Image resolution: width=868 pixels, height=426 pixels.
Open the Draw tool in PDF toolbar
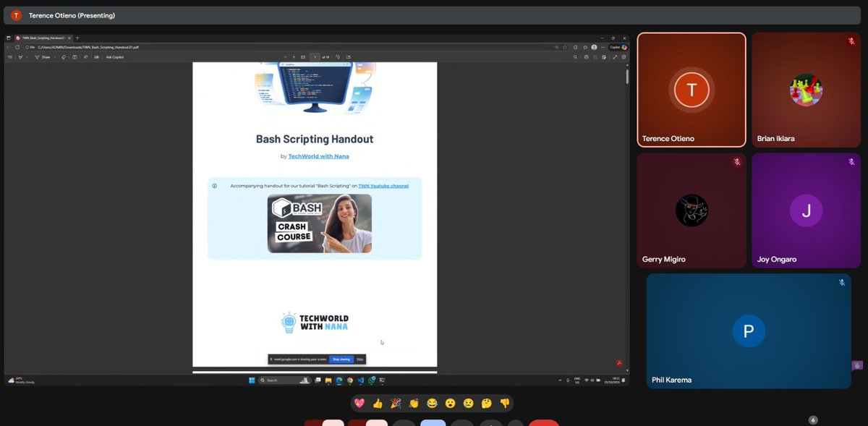[x=42, y=57]
